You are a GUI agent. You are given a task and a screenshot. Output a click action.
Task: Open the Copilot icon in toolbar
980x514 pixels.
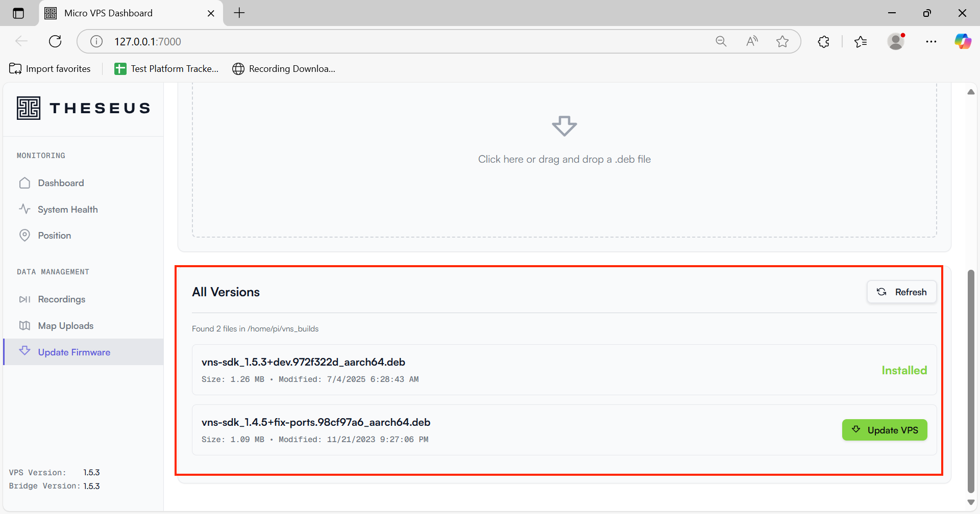click(x=963, y=41)
